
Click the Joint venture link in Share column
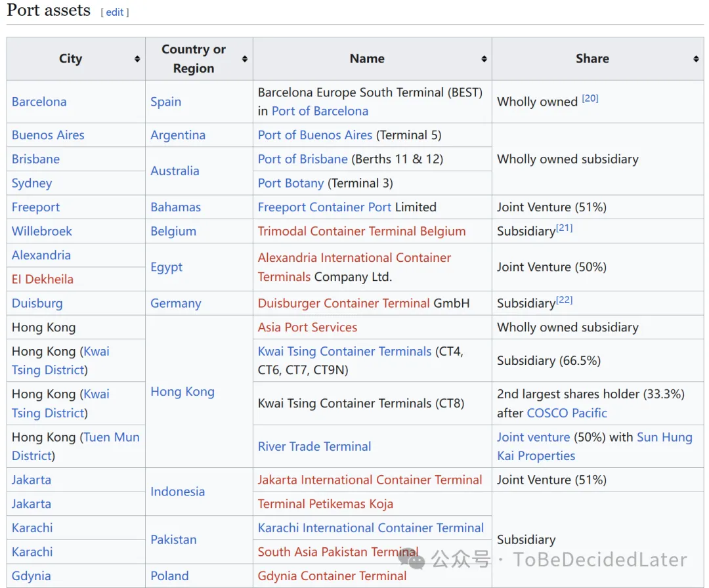point(533,437)
